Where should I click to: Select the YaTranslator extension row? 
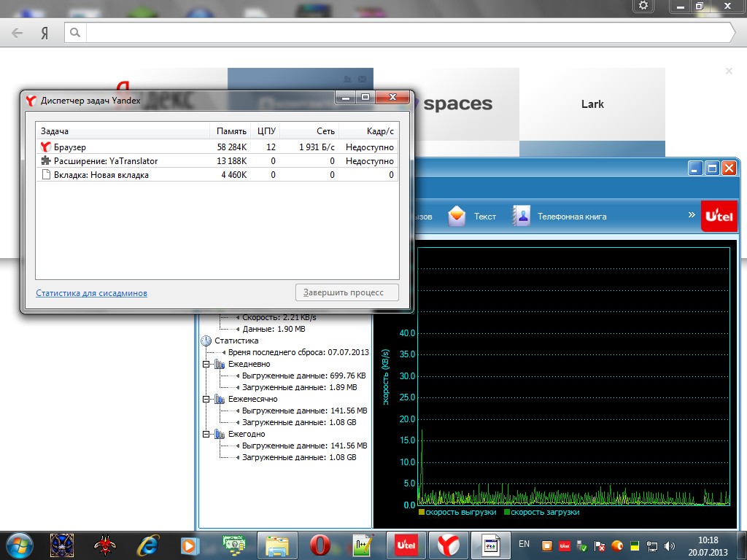pyautogui.click(x=105, y=161)
